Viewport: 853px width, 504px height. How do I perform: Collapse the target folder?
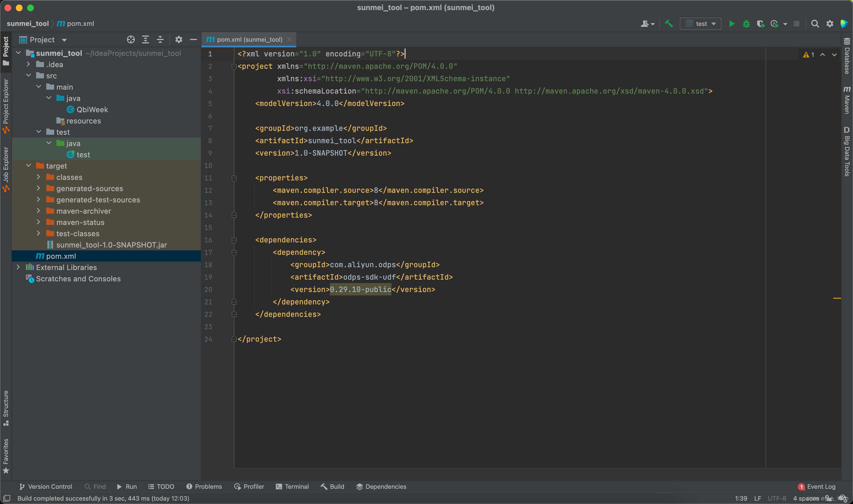pos(28,166)
